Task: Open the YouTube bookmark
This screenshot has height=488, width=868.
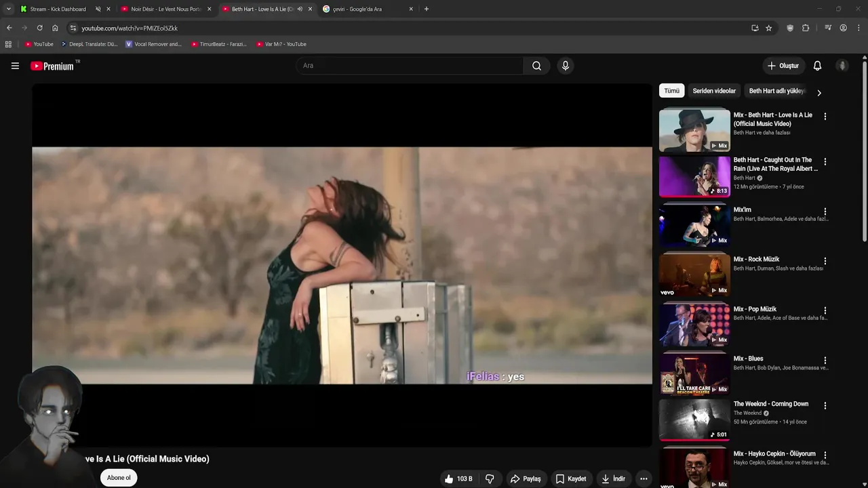Action: [x=39, y=44]
